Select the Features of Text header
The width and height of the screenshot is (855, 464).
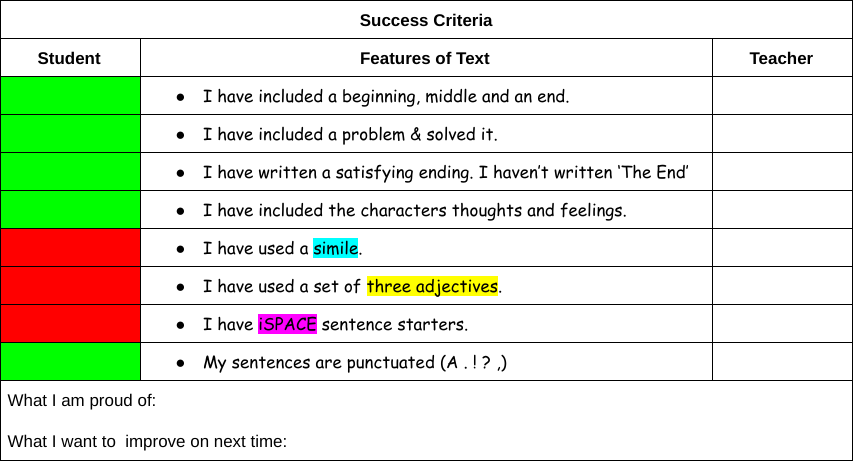pos(426,58)
